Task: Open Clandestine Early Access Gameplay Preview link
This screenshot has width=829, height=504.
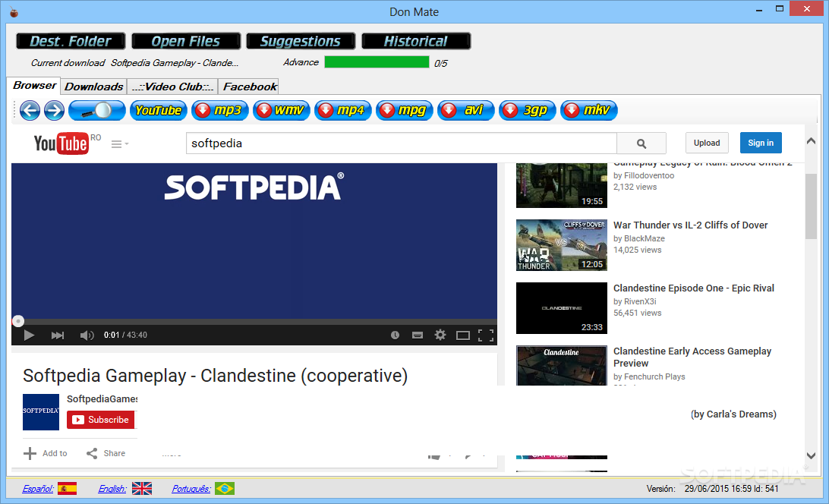Action: (692, 357)
